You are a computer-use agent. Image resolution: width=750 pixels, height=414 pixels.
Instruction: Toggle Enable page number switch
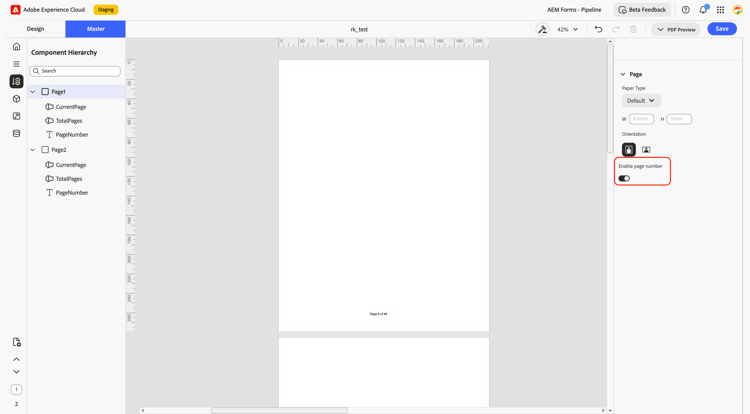(624, 178)
